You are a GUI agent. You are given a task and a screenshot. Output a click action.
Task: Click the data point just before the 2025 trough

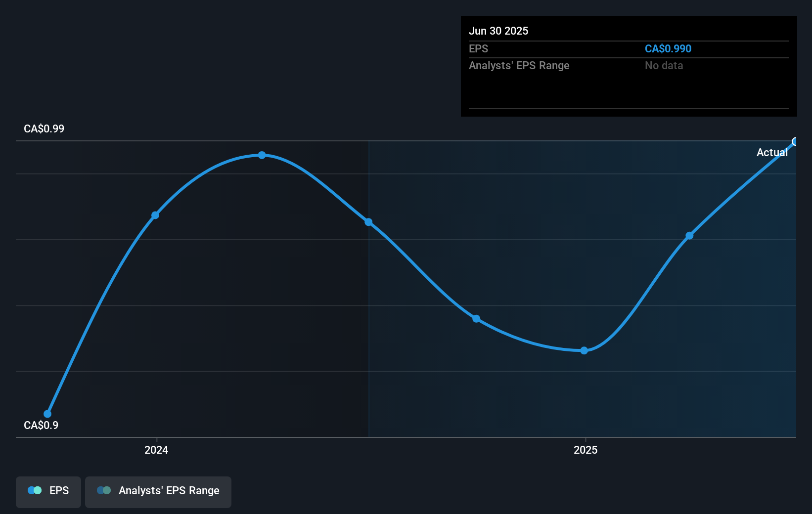[x=476, y=319]
